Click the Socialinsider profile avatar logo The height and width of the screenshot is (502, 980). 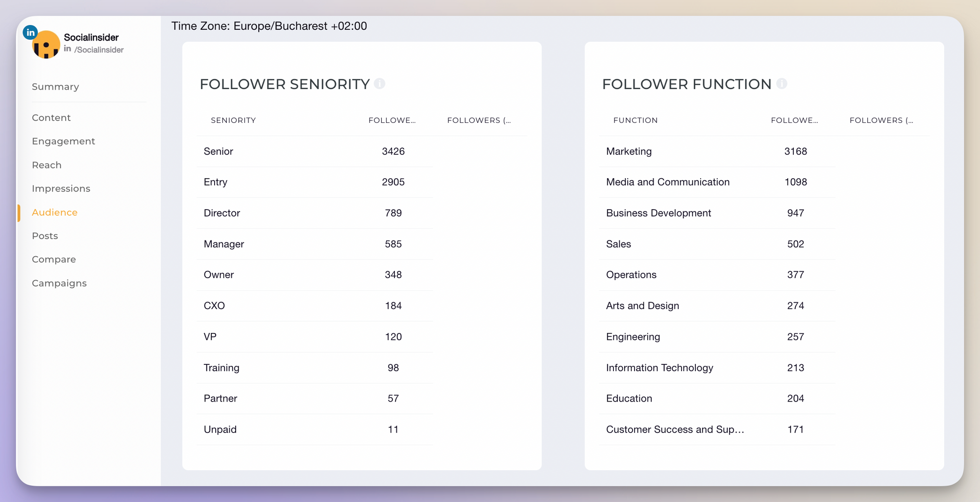(46, 45)
